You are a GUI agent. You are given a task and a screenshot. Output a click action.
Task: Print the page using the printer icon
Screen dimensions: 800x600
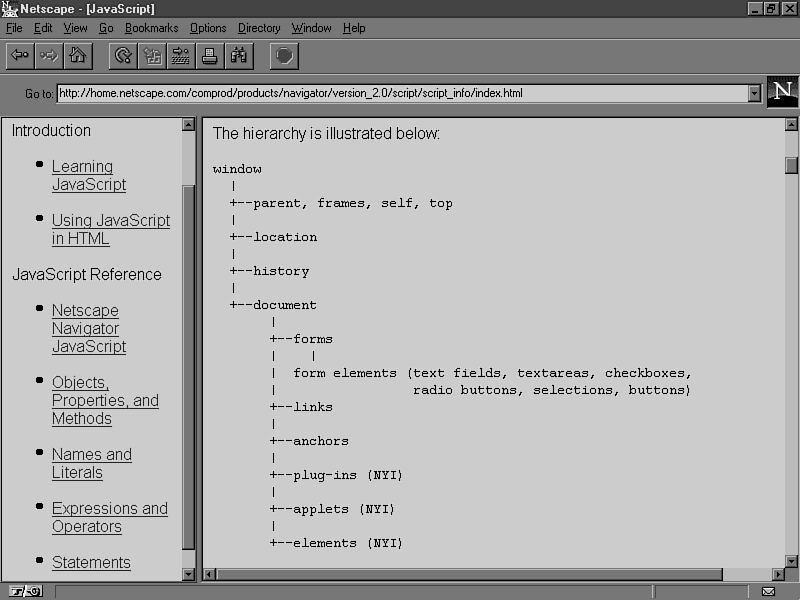tap(210, 55)
